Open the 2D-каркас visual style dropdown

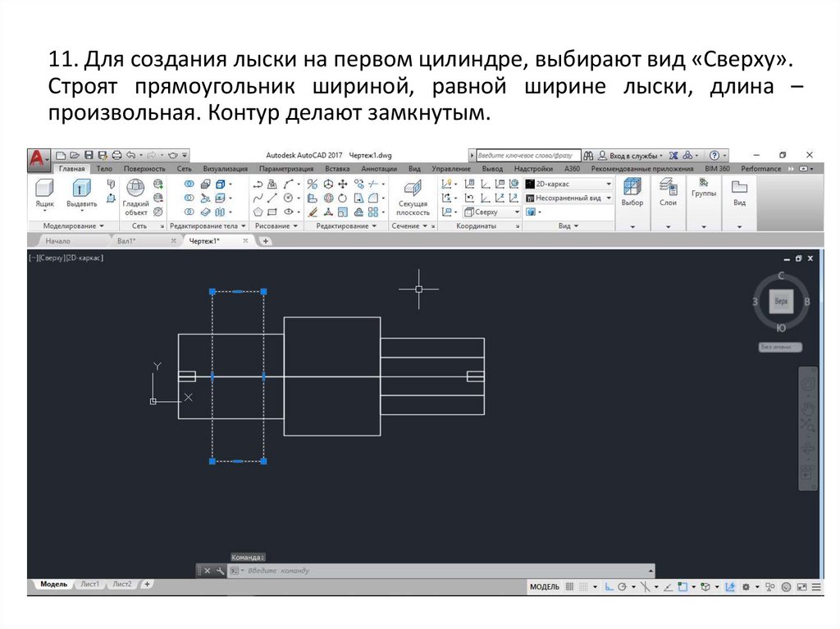coord(569,185)
